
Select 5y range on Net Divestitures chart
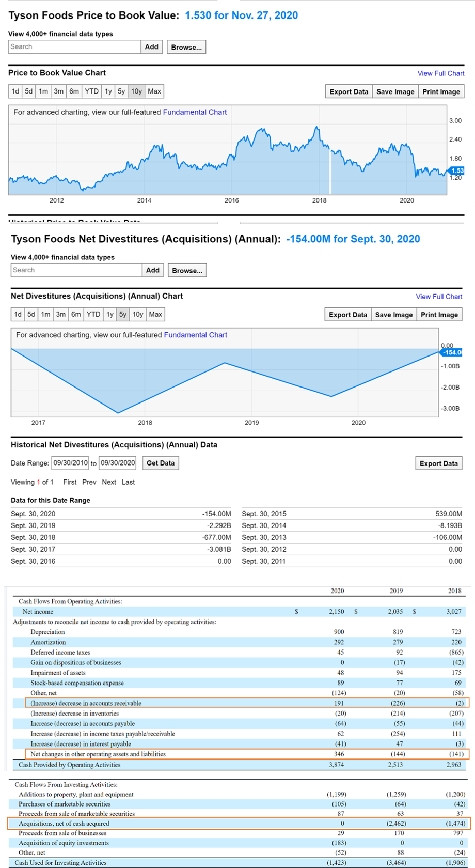coord(122,314)
